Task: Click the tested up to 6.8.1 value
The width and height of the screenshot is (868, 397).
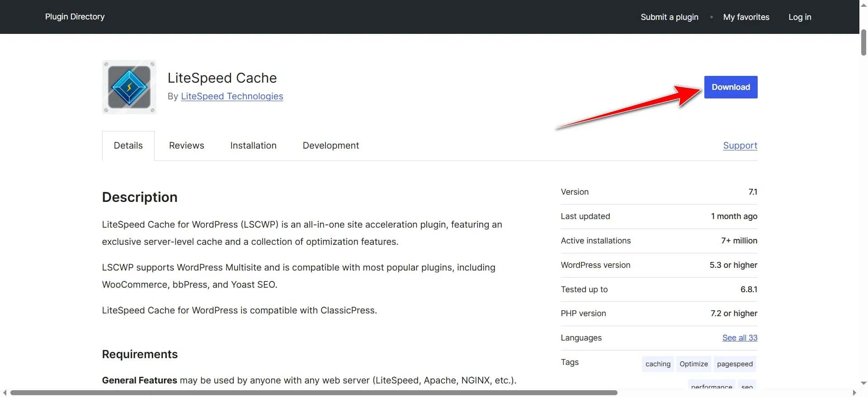Action: tap(749, 290)
